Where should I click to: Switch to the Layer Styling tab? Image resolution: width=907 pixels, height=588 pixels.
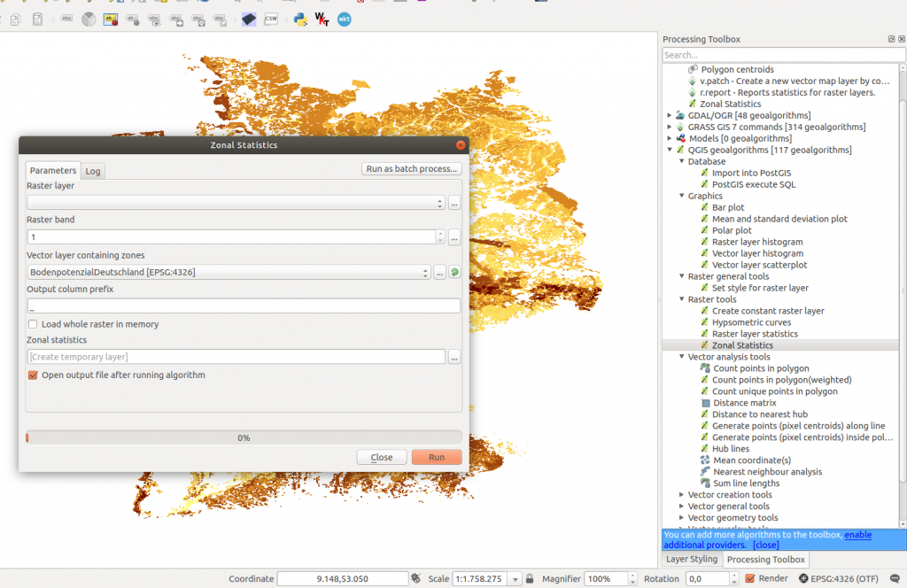(691, 560)
